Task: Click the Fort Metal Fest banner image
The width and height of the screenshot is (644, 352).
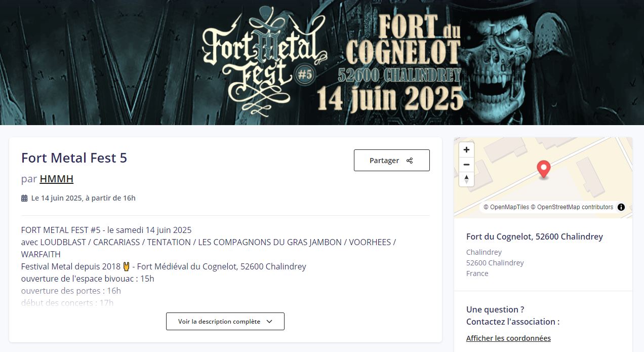Action: (322, 62)
